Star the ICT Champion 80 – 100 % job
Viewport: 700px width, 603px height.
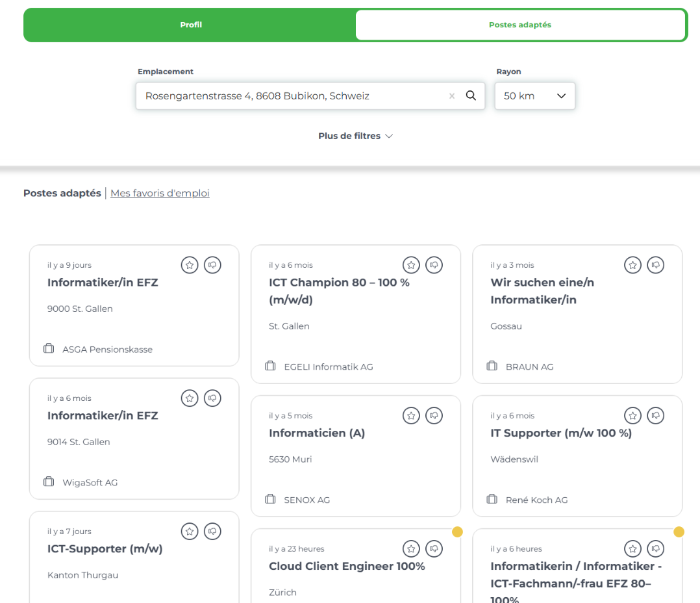(411, 265)
